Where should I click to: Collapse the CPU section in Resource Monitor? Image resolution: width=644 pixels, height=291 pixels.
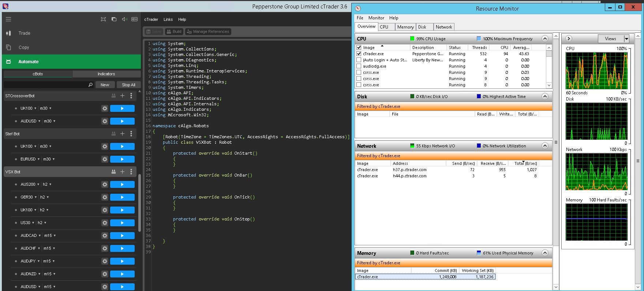(x=545, y=39)
